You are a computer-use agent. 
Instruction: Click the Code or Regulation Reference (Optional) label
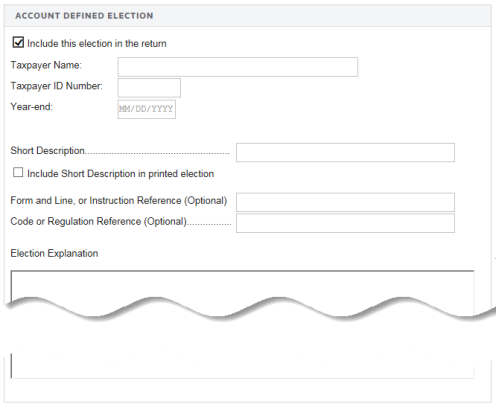tap(99, 221)
